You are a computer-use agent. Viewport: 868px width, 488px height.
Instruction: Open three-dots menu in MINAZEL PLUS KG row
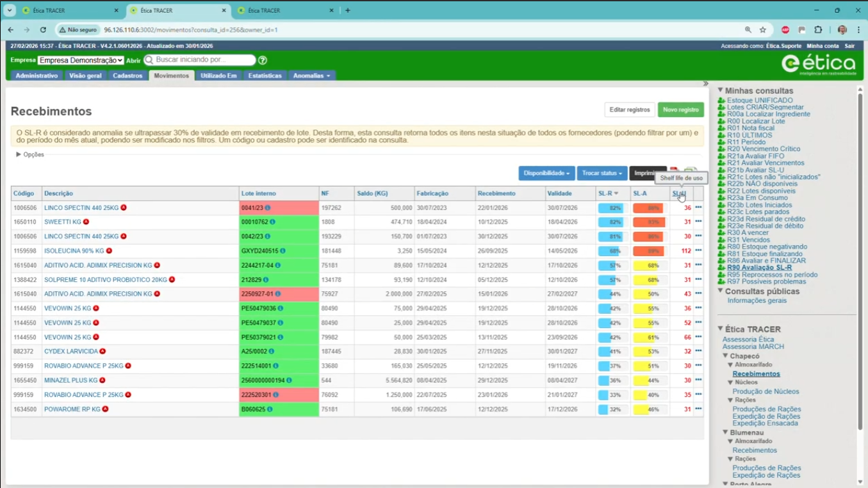698,380
